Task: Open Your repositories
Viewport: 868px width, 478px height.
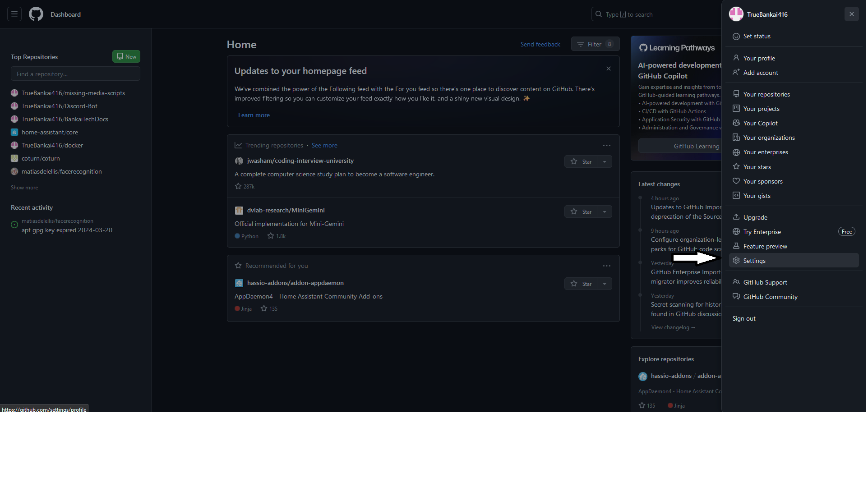Action: 794,94
